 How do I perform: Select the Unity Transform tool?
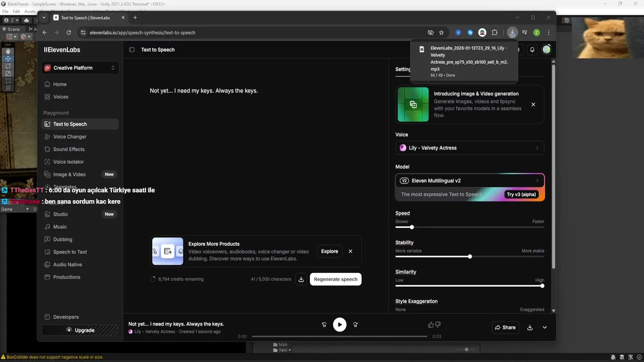(x=8, y=88)
